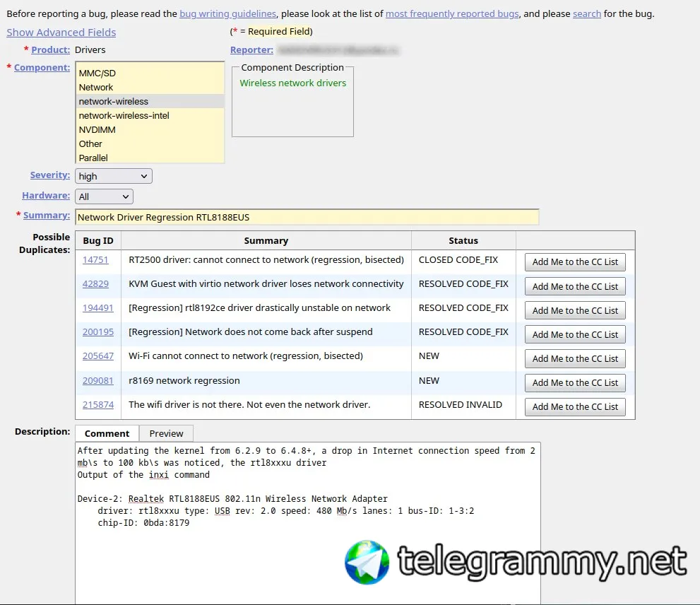700x605 pixels.
Task: Add me to CC list for bug 200195
Action: (x=575, y=335)
